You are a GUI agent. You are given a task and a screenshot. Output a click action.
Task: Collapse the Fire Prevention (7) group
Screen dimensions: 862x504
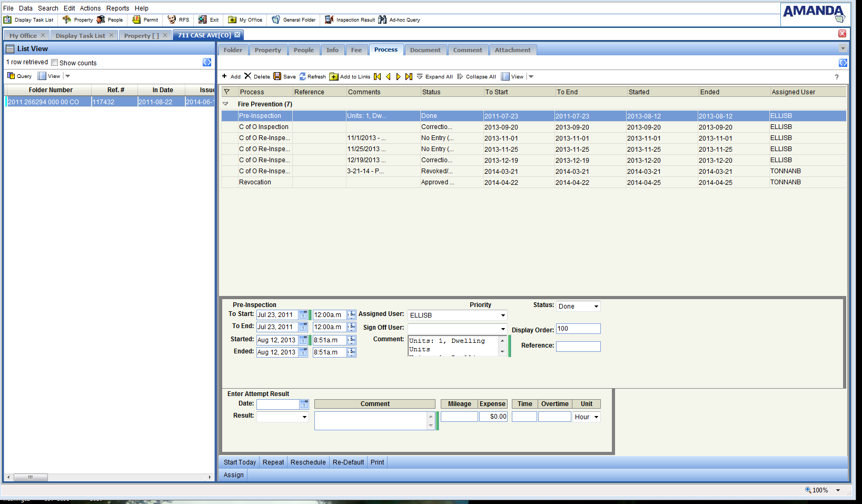226,104
